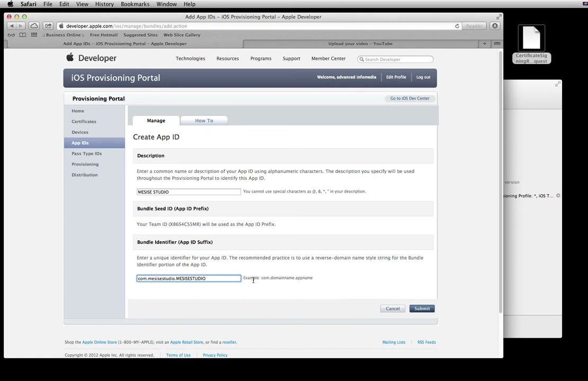Click the Cancel button
Screen dimensions: 588x381
(x=393, y=309)
